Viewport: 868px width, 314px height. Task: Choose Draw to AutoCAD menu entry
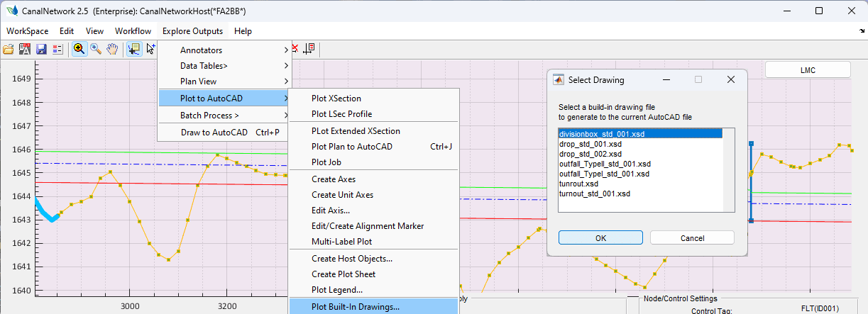coord(224,132)
